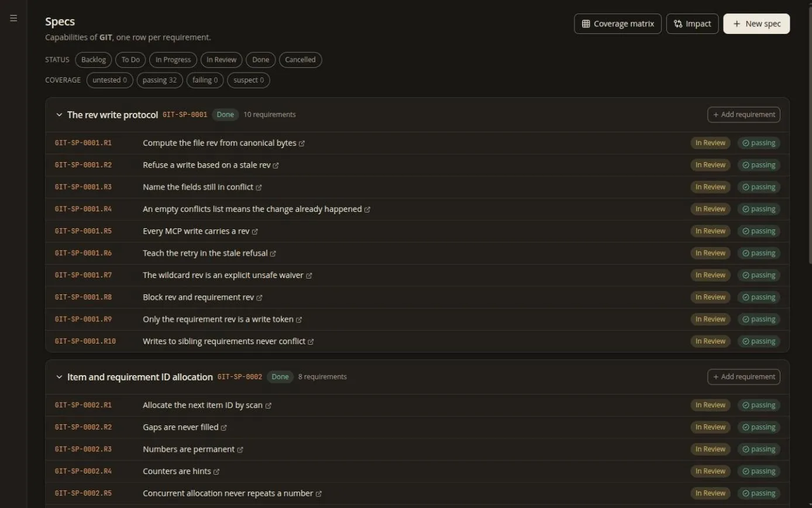Viewport: 812px width, 508px height.
Task: Open Done status badge of GIT-SP-0001
Action: click(x=225, y=115)
